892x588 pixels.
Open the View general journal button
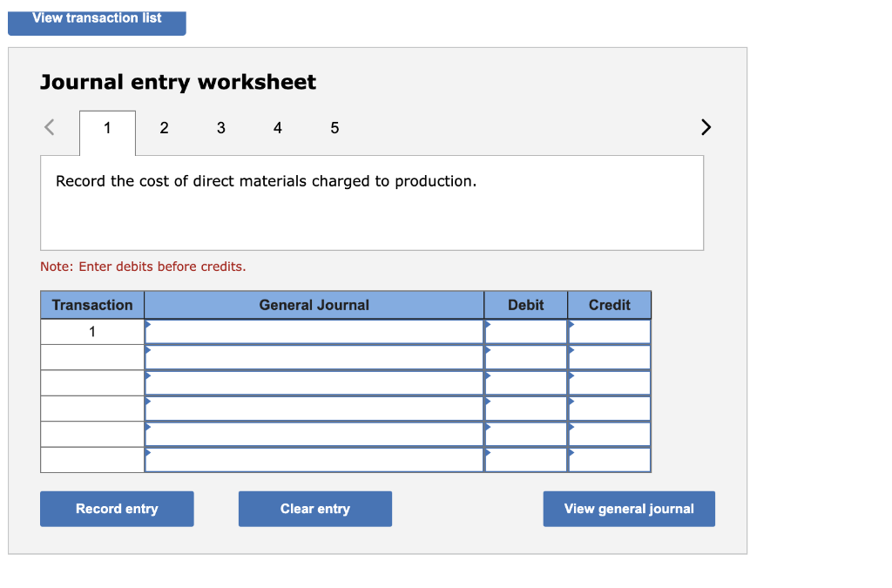click(629, 509)
